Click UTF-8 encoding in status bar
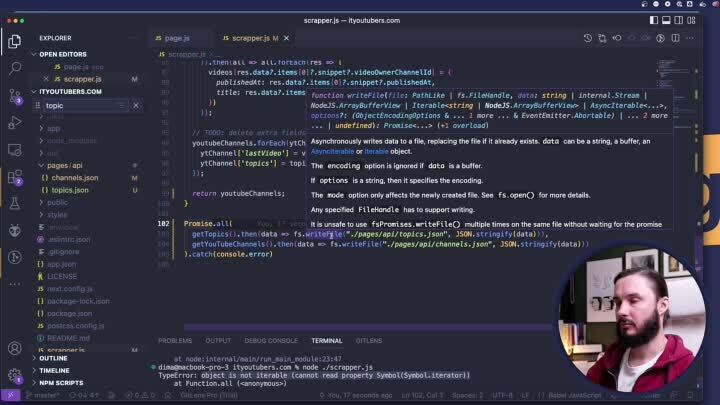Image resolution: width=720 pixels, height=405 pixels. [x=502, y=395]
